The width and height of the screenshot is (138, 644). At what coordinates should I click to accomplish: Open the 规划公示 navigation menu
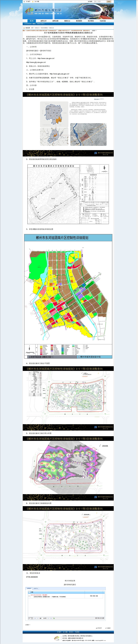click(67, 21)
